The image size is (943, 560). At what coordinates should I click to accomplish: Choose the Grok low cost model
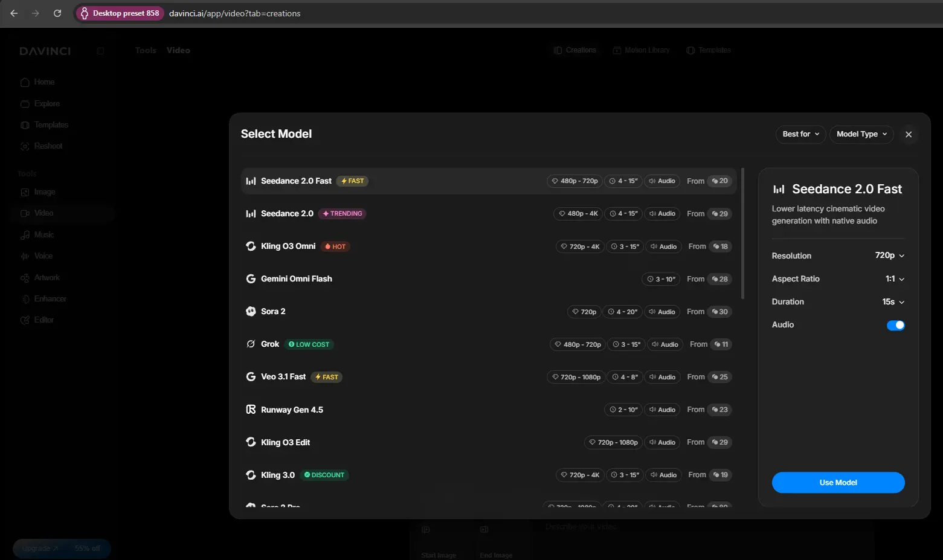click(x=488, y=344)
